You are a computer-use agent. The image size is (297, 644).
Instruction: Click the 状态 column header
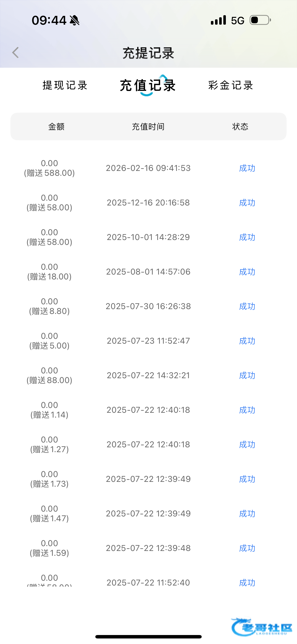(x=240, y=127)
